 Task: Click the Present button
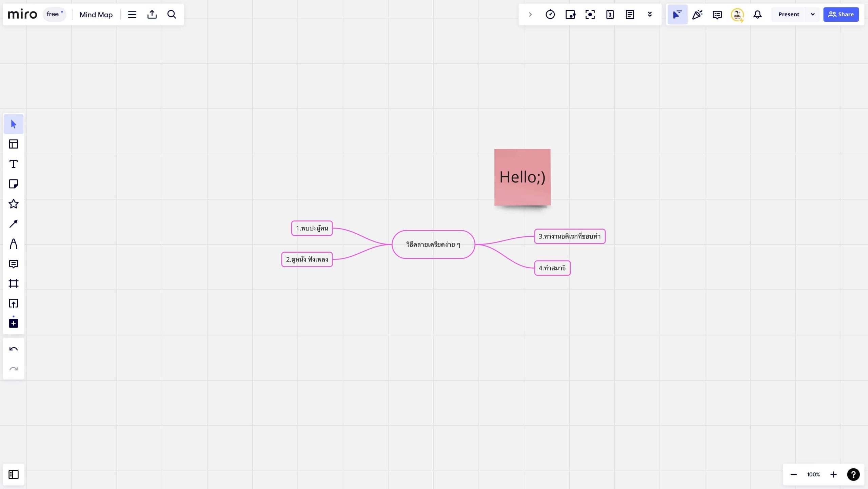coord(788,15)
